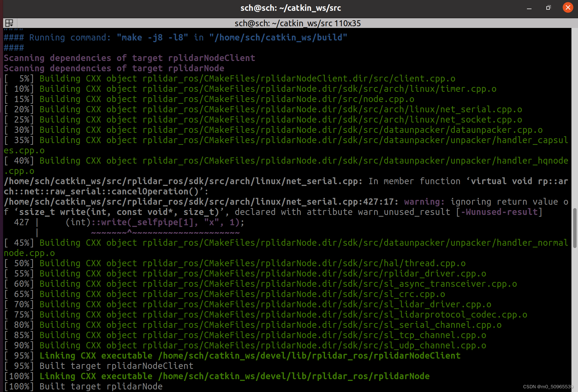The width and height of the screenshot is (578, 392).
Task: Click the window title sch@sch: ~/catkin_ws/src
Action: pyautogui.click(x=290, y=8)
